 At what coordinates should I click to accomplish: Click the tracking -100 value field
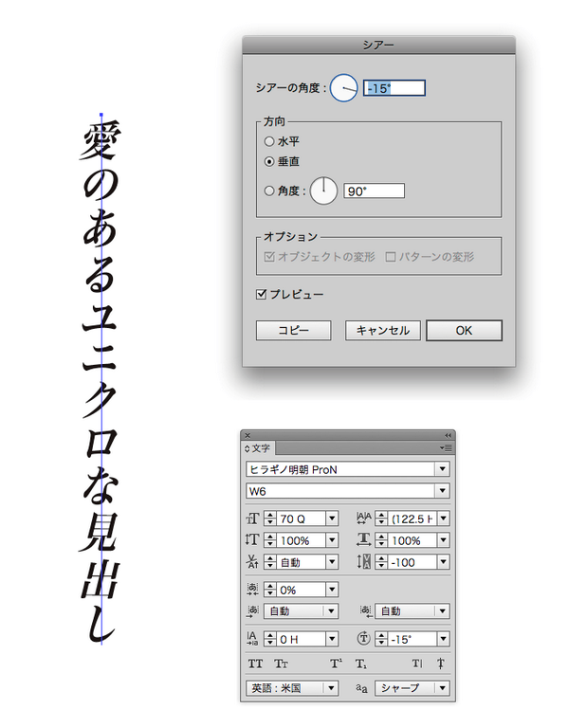pos(412,562)
